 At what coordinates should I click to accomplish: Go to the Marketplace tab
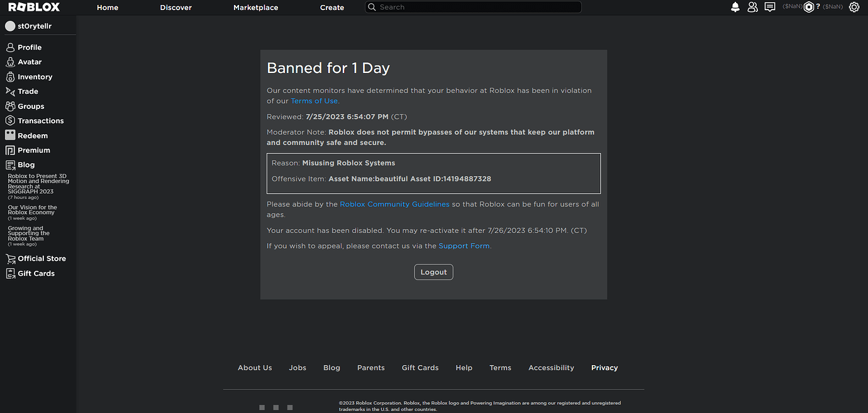pyautogui.click(x=256, y=8)
